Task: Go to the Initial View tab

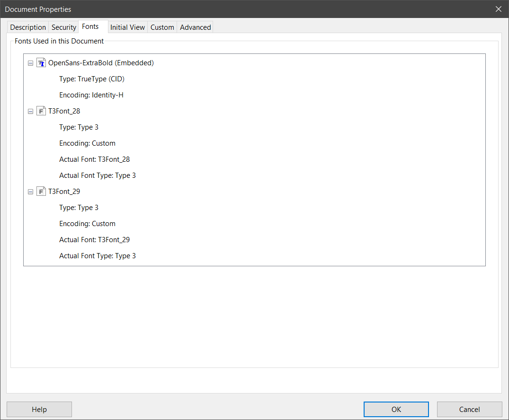Action: tap(127, 27)
